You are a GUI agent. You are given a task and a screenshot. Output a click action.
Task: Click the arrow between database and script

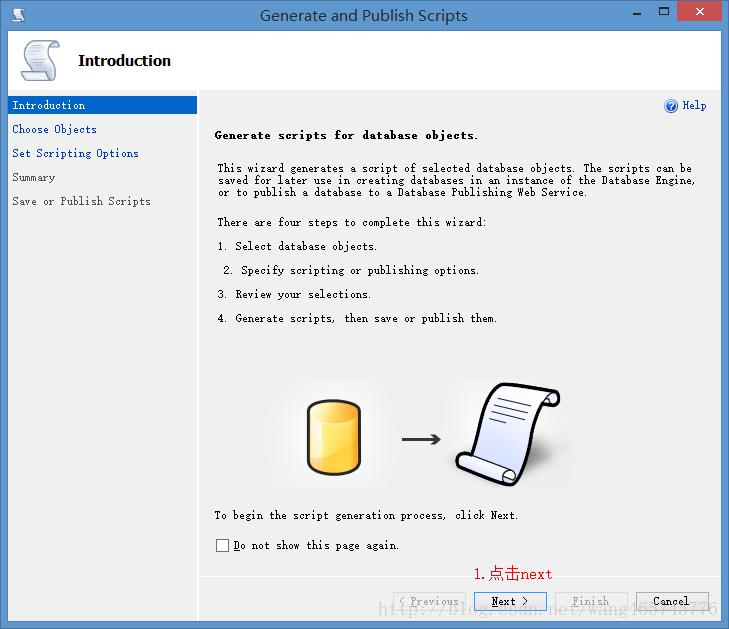click(x=421, y=438)
